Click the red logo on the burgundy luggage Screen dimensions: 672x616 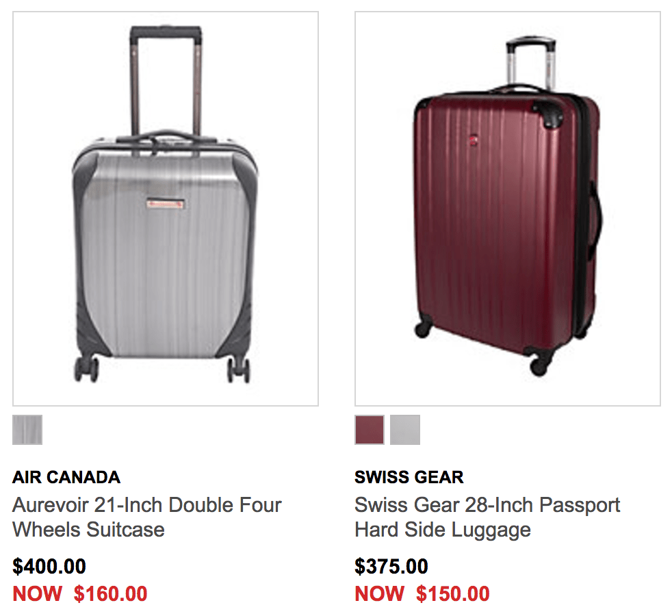coord(473,140)
